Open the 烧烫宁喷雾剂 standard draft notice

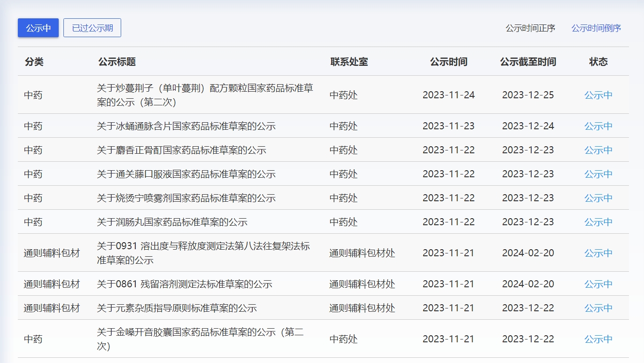click(x=186, y=198)
